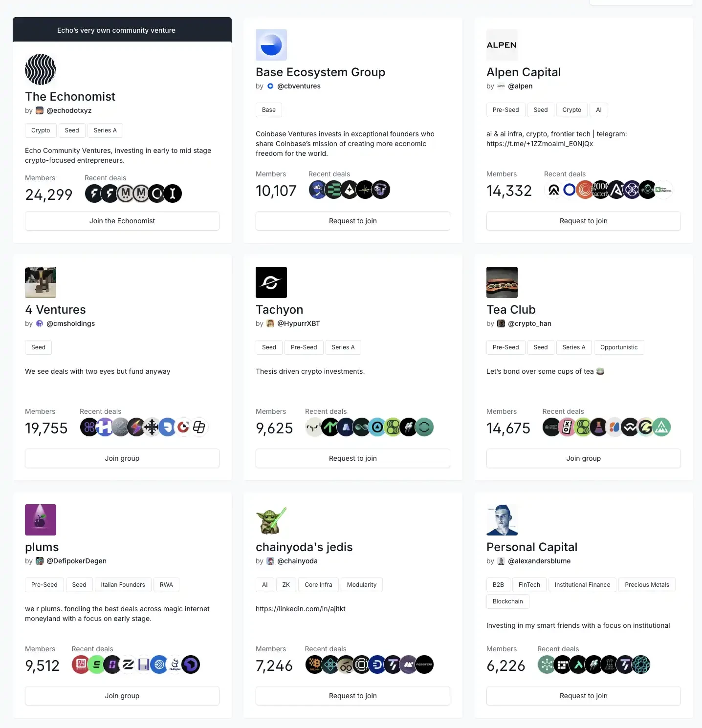This screenshot has height=728, width=702.
Task: Click the Personal Capital portrait image
Action: click(502, 519)
